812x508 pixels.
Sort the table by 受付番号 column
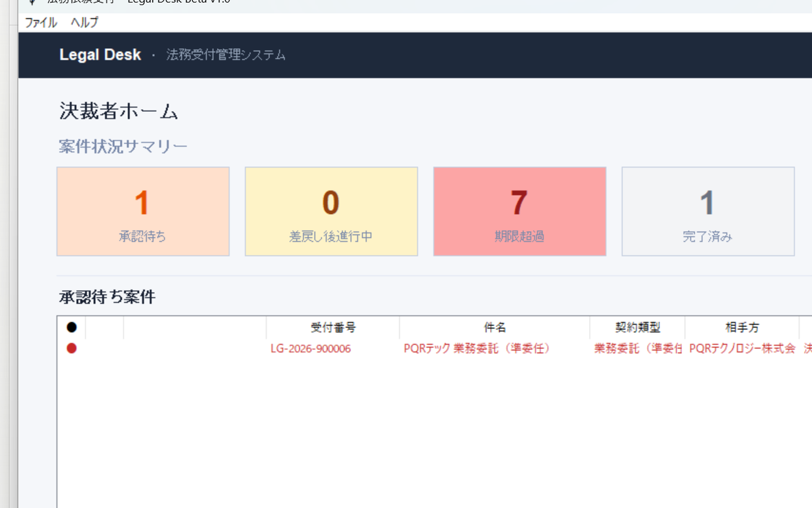tap(332, 327)
